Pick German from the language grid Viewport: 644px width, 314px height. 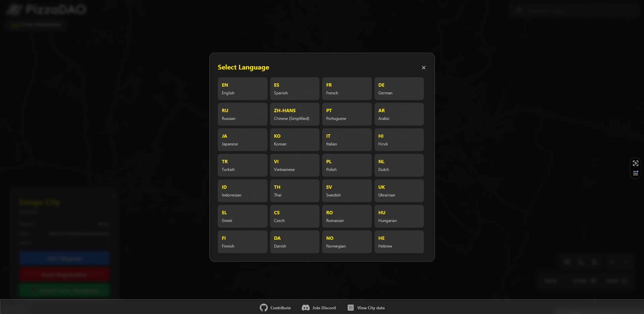coord(399,89)
